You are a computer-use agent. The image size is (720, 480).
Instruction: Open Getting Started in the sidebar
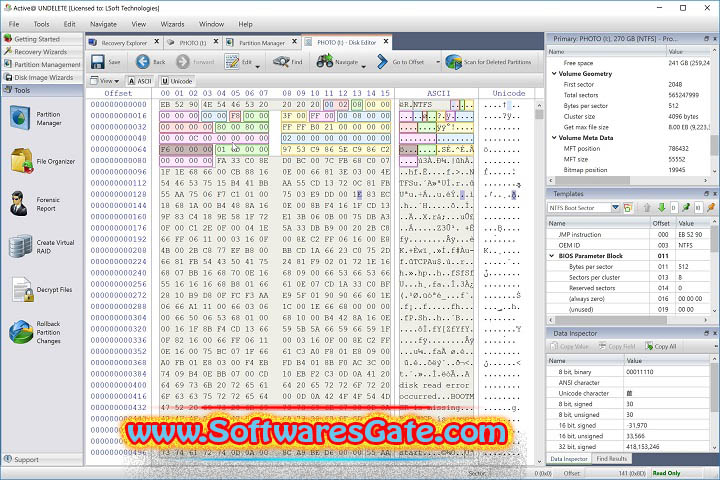pyautogui.click(x=42, y=39)
